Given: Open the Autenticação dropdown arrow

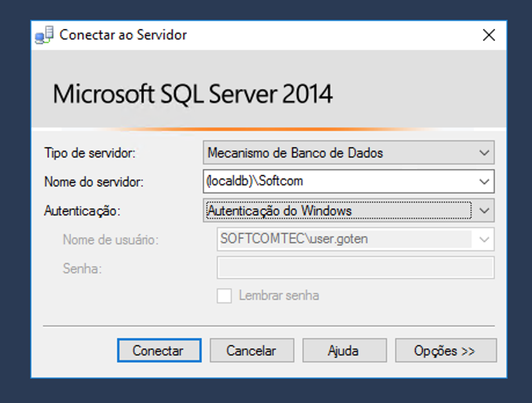Looking at the screenshot, I should click(x=484, y=211).
